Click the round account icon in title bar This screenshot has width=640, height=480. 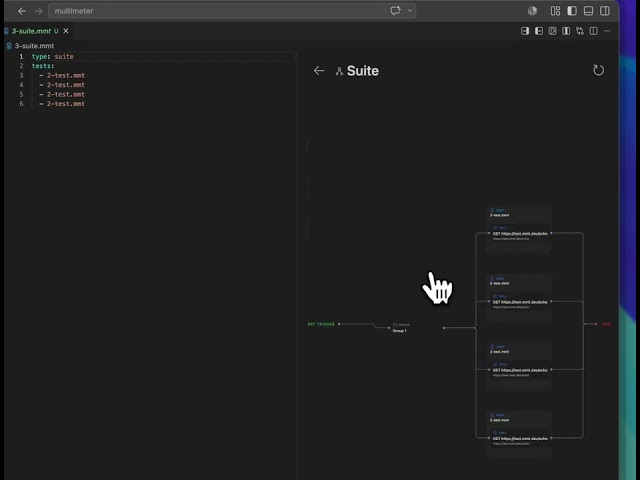532,11
